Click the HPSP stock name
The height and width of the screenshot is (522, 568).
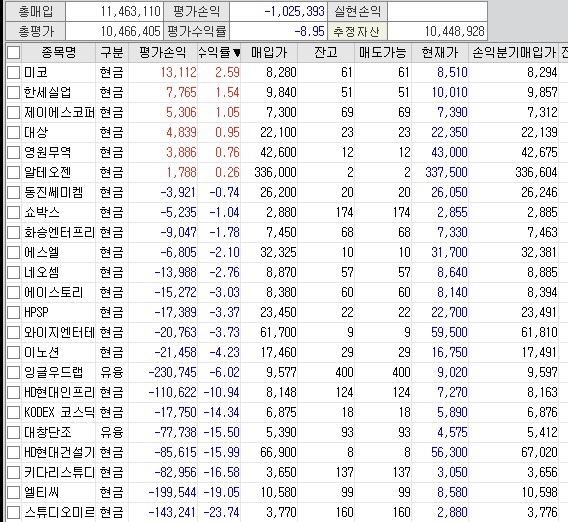click(x=36, y=312)
